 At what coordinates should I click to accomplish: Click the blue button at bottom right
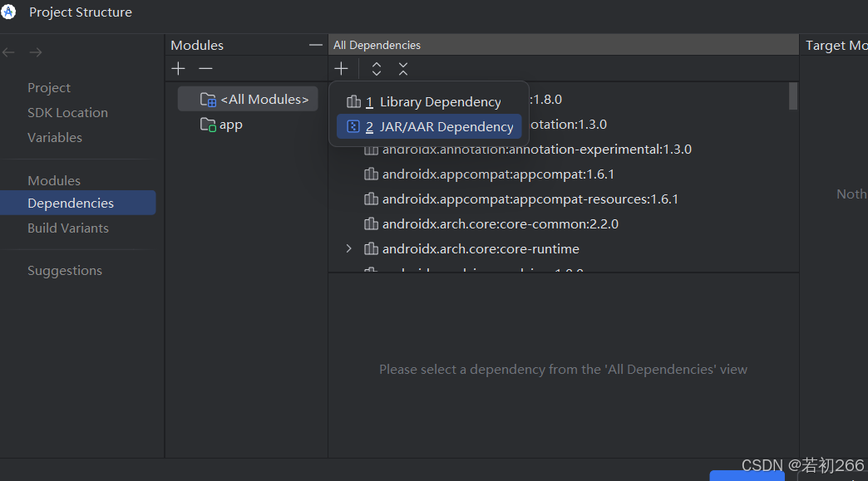(747, 476)
